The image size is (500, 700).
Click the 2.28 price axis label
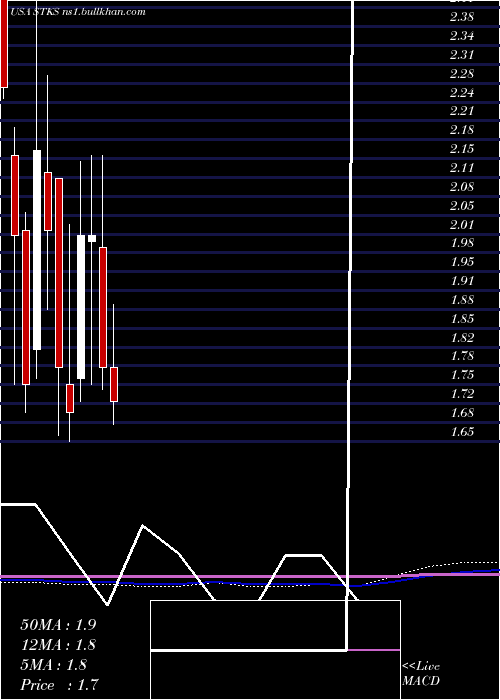pyautogui.click(x=462, y=74)
